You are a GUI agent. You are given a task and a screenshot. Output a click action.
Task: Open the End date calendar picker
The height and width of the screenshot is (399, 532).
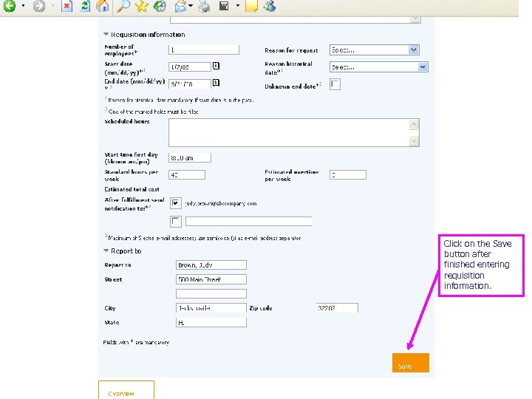pos(216,83)
